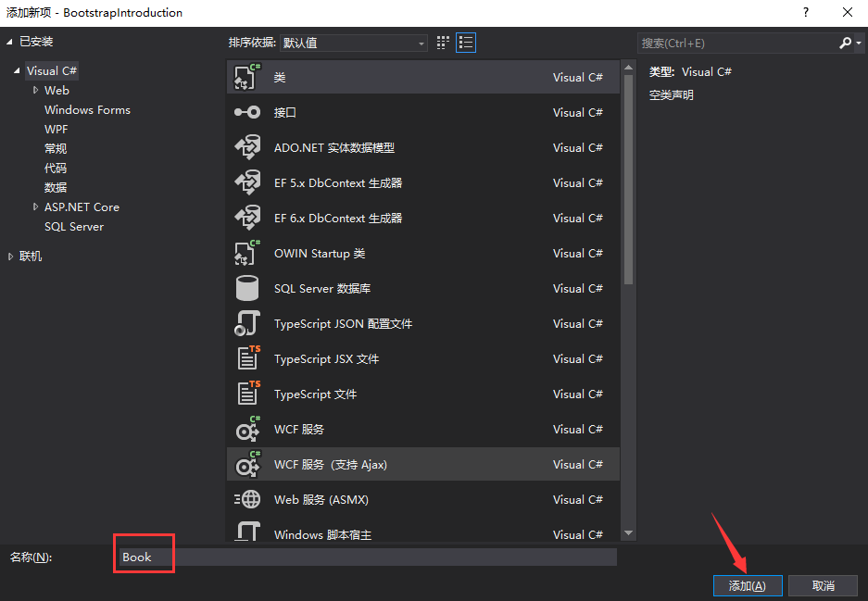Select 代码 category

click(x=56, y=168)
